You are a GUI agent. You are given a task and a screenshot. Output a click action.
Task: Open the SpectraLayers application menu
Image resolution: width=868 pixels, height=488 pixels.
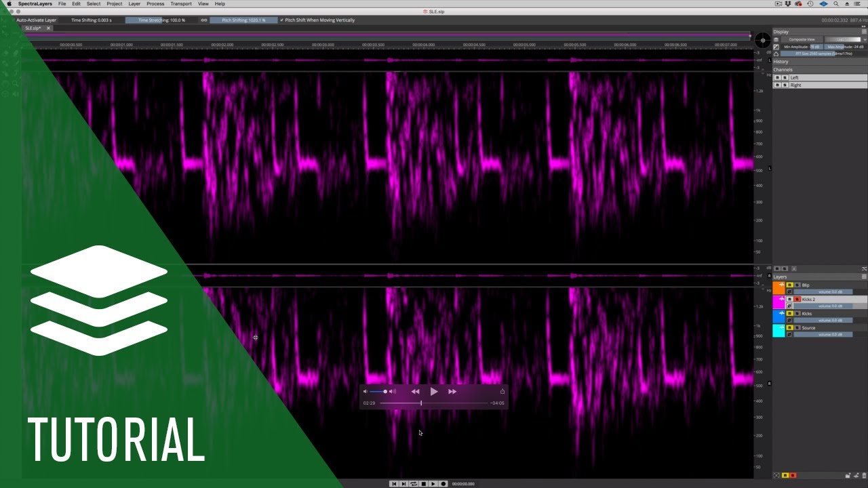(x=35, y=3)
